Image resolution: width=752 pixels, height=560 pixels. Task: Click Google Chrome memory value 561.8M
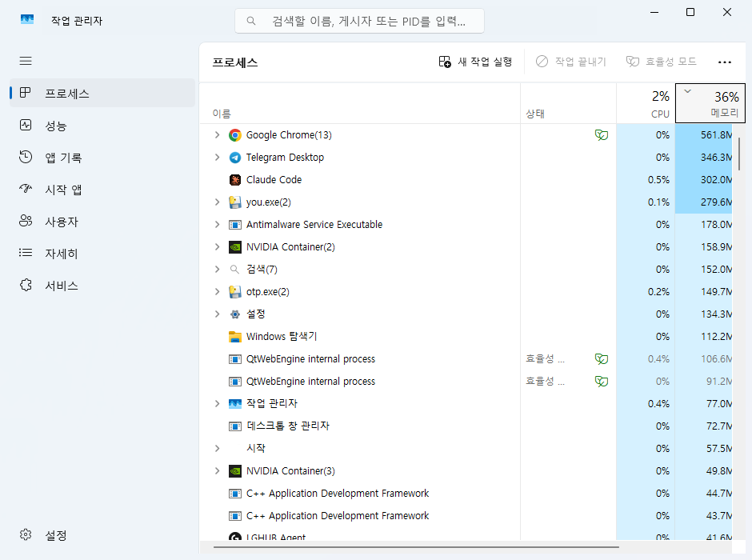(x=716, y=135)
